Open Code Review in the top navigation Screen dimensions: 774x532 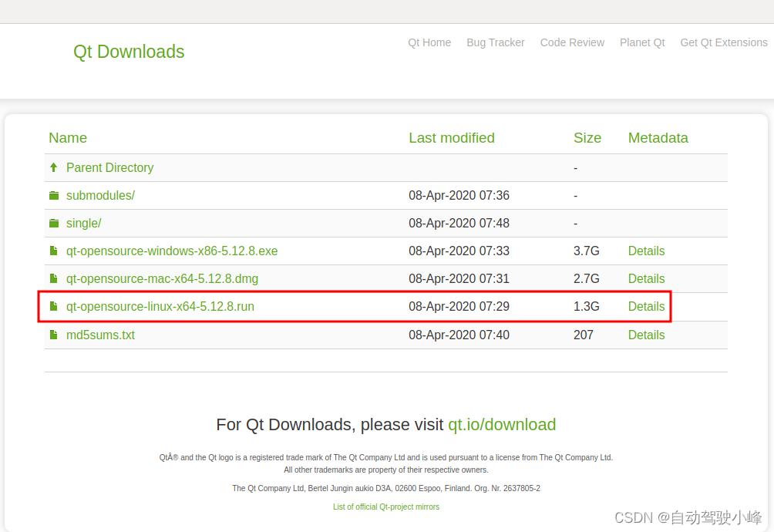pos(572,42)
